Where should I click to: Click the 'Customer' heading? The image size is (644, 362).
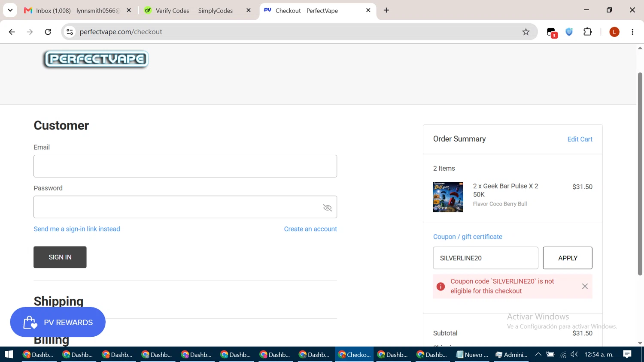[x=61, y=126]
